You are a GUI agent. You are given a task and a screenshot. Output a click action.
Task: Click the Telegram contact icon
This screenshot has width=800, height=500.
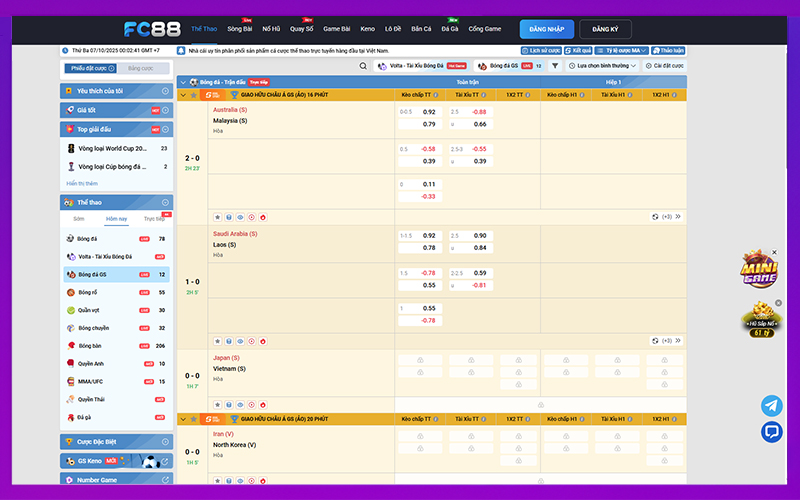tap(771, 405)
